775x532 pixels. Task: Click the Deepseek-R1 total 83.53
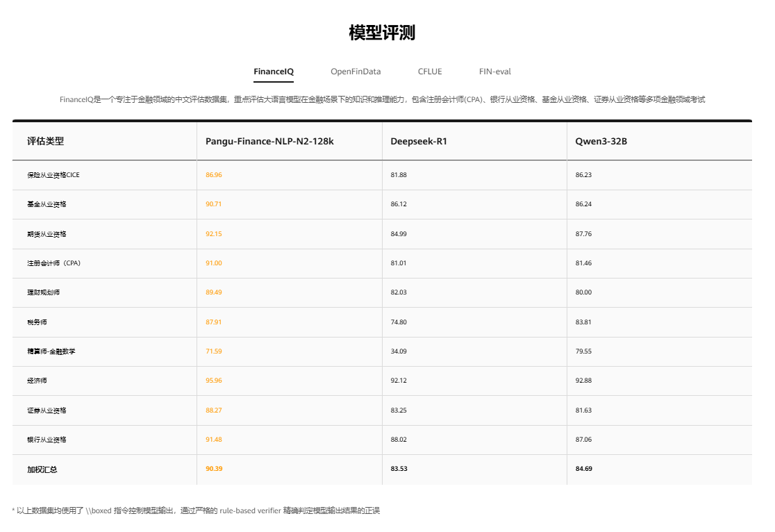pos(399,469)
